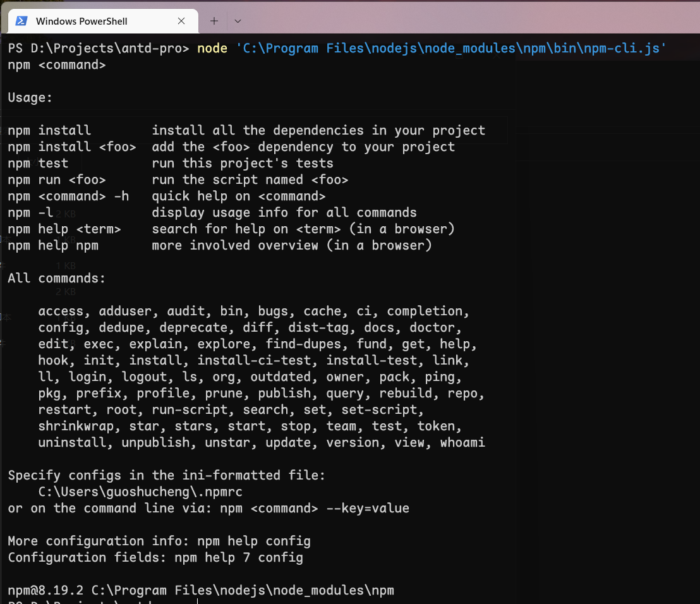
Task: Select the Windows PowerShell tab
Action: 103,21
